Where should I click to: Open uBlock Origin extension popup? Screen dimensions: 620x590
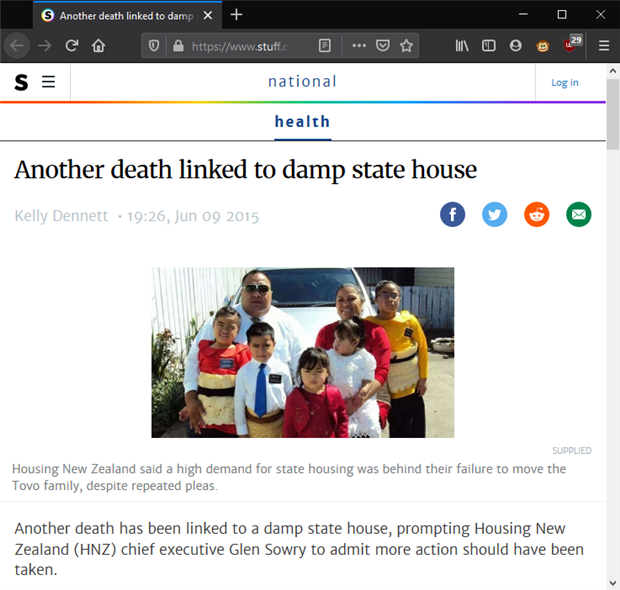click(571, 45)
